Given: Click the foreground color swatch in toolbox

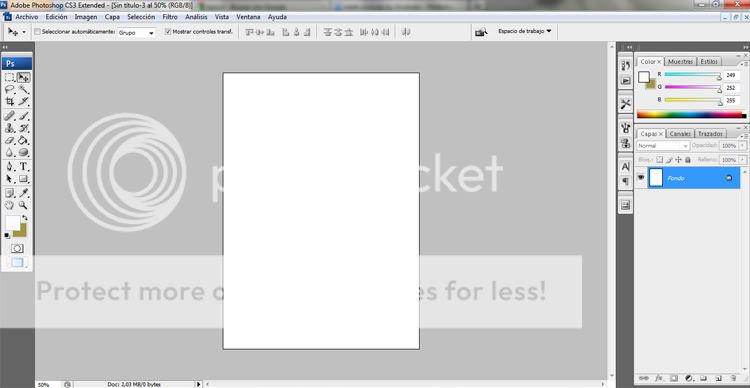Looking at the screenshot, I should coord(12,223).
